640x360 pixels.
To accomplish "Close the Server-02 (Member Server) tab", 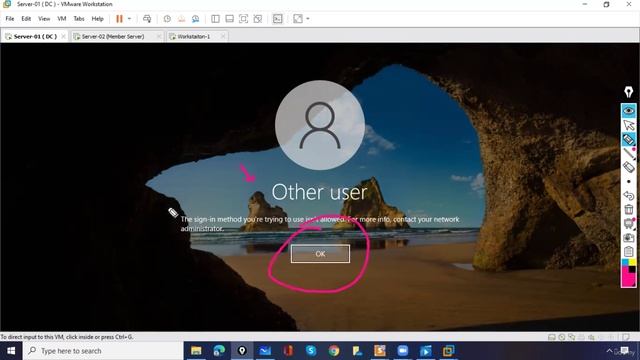I will [x=159, y=36].
